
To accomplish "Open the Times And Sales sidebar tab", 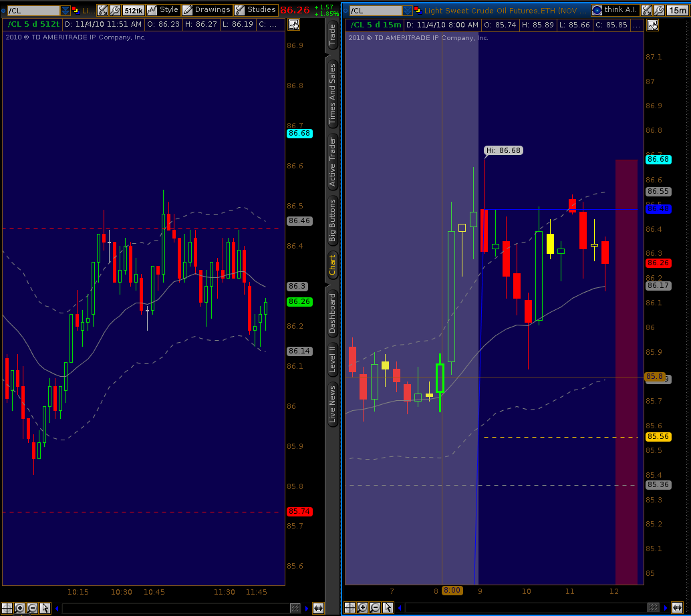I will (332, 94).
